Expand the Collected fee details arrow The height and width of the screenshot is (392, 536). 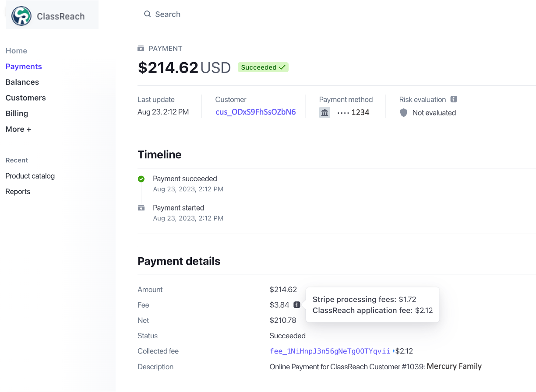coord(393,351)
